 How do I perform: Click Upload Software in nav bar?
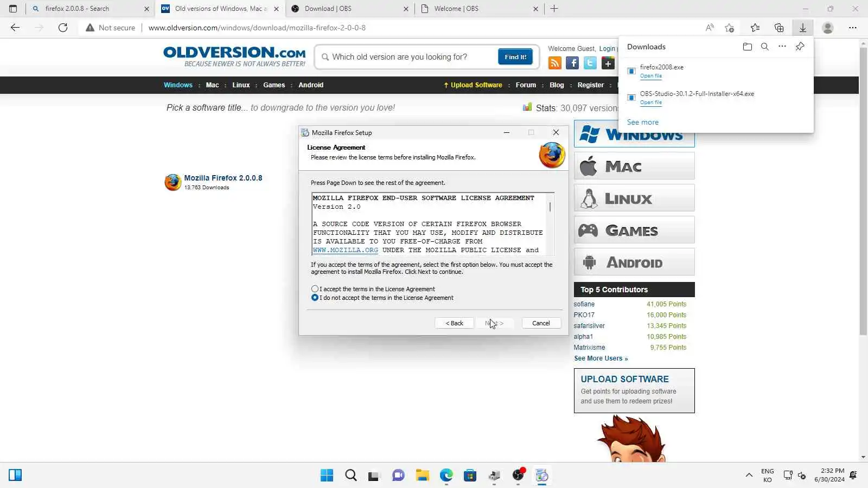[x=473, y=85]
